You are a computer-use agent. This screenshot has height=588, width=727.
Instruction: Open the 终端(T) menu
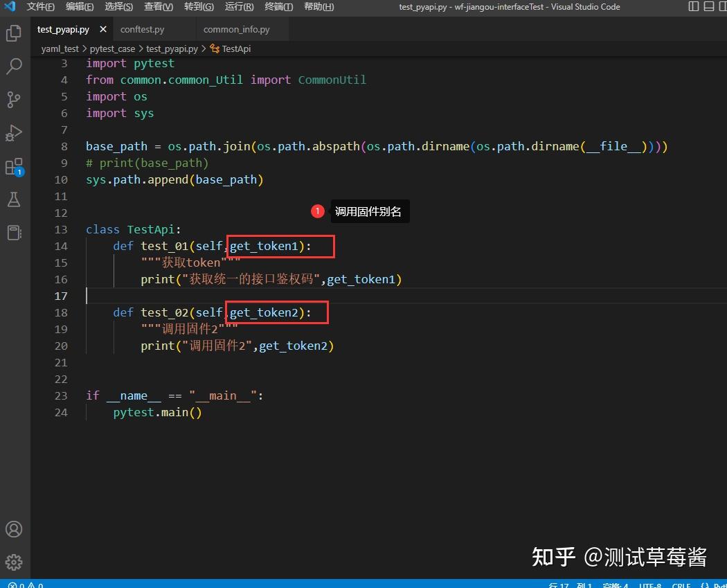click(278, 6)
